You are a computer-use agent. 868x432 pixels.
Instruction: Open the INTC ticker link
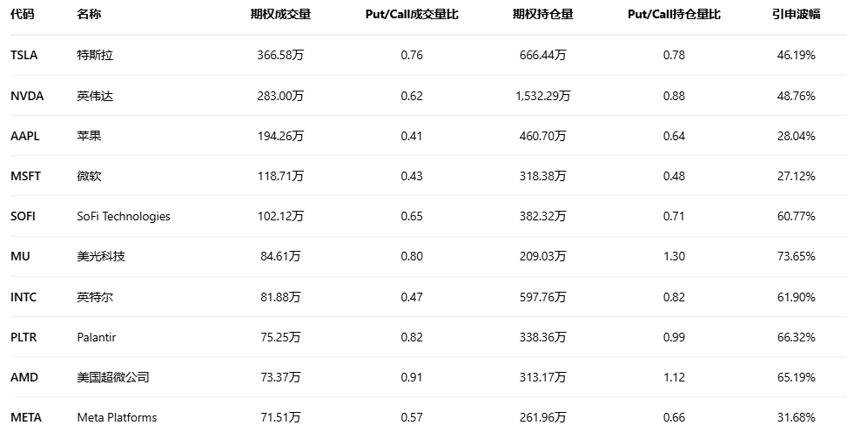[24, 297]
